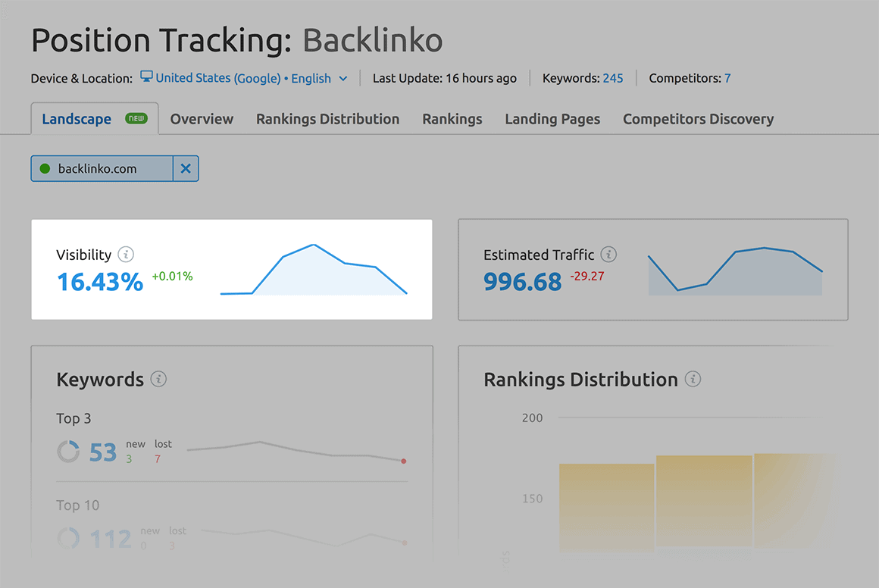The width and height of the screenshot is (879, 588).
Task: Click the Top 3 donut chart icon
Action: click(x=68, y=452)
